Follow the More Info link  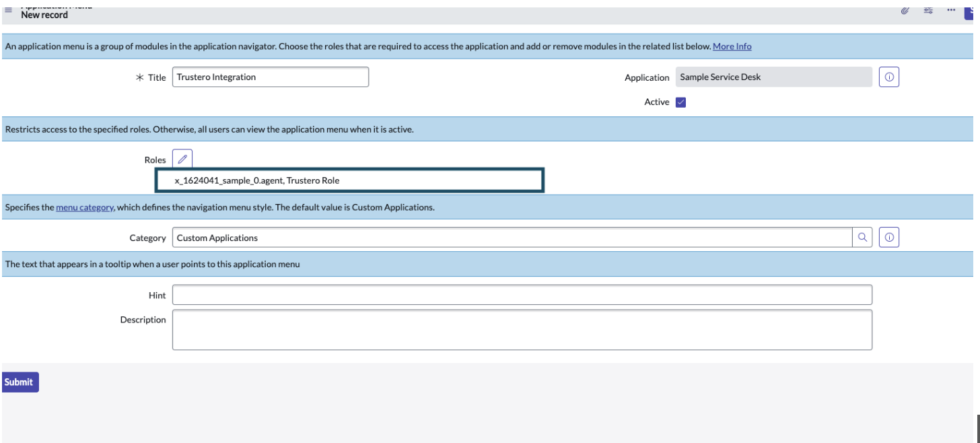click(732, 46)
